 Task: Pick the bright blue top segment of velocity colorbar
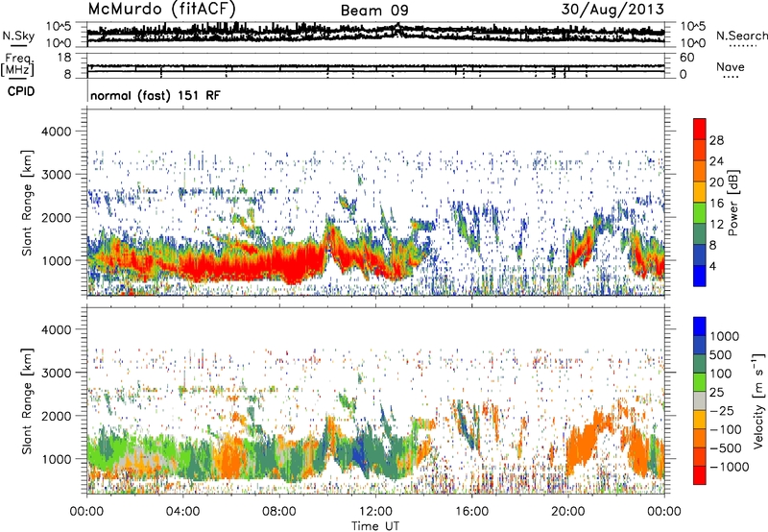[700, 326]
